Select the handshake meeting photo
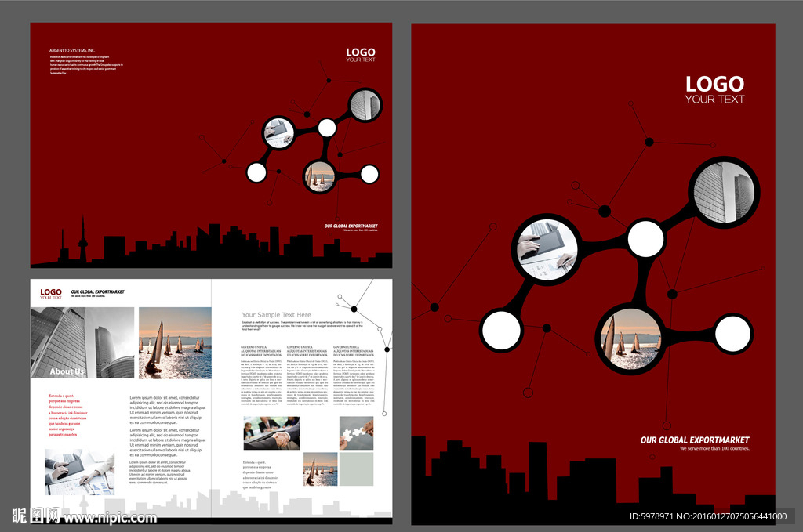 point(271,433)
